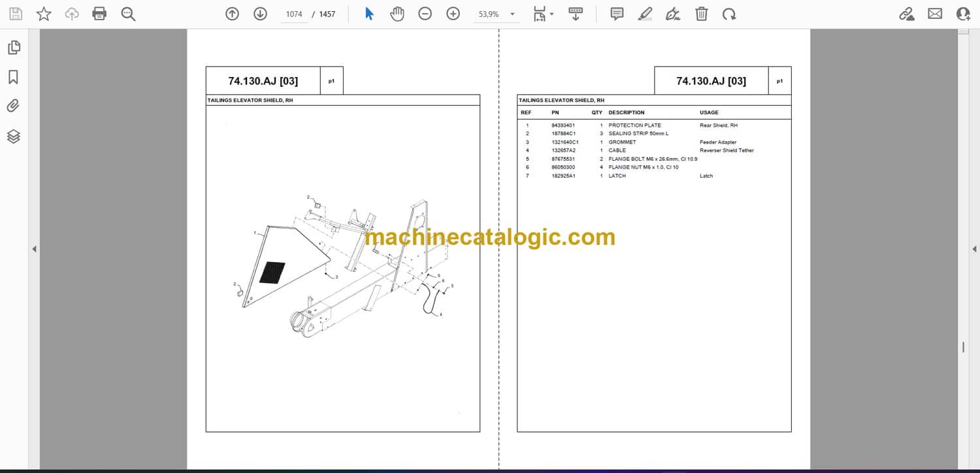
Task: Click the 'Feeder Adapter' usage text
Action: coord(718,142)
